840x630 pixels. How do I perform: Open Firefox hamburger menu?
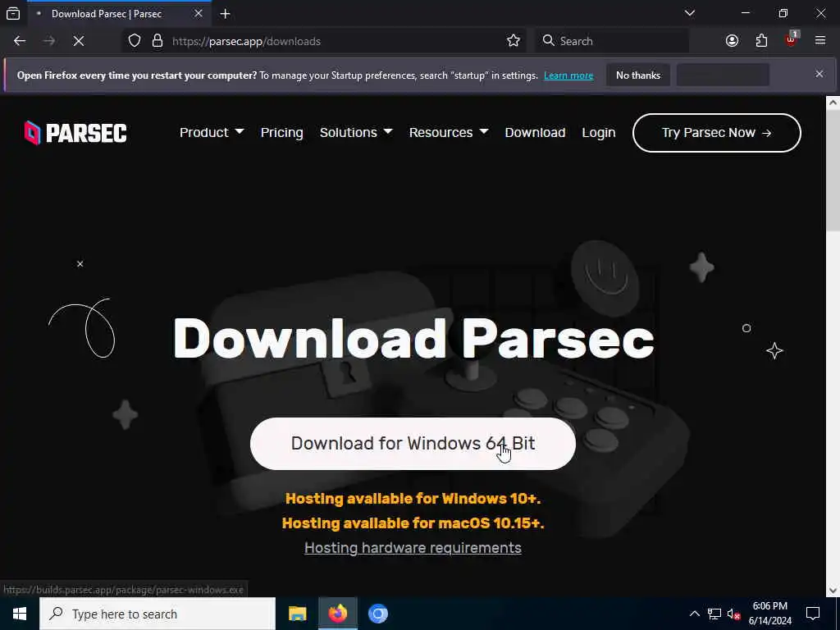820,41
